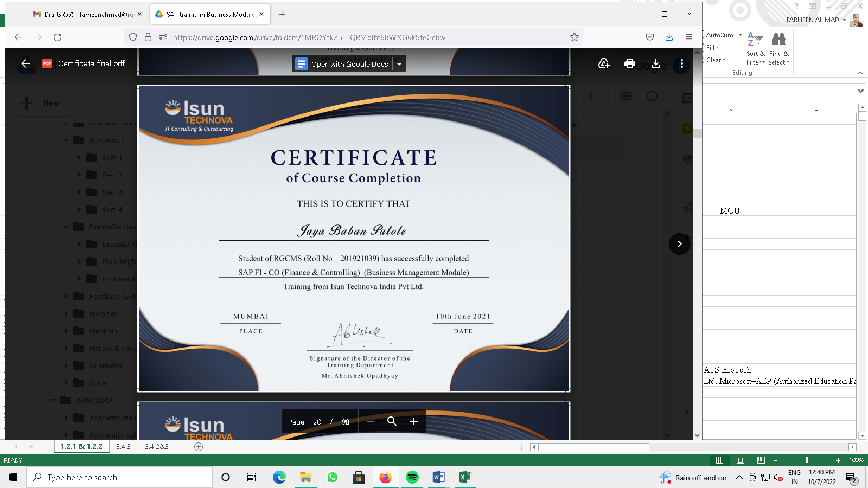
Task: Collapse the Excel ribbon
Action: pos(860,73)
